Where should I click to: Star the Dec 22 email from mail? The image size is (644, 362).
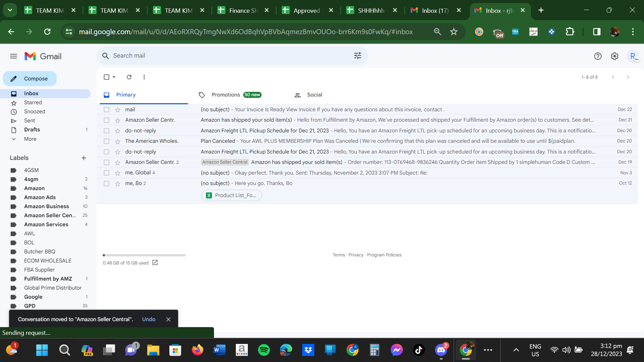(x=118, y=110)
